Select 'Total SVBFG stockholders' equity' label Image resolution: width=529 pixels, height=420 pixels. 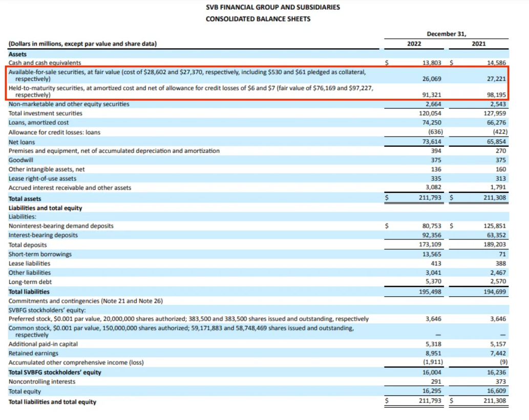55,372
